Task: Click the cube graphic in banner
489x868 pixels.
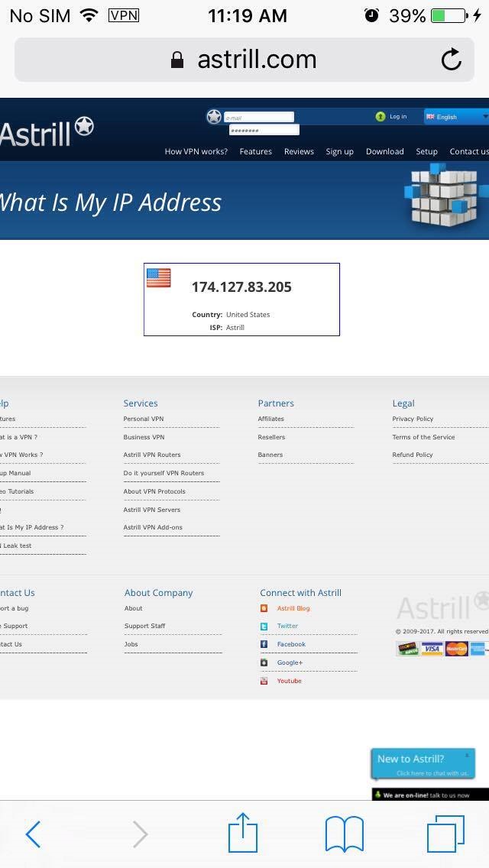Action: pos(445,195)
